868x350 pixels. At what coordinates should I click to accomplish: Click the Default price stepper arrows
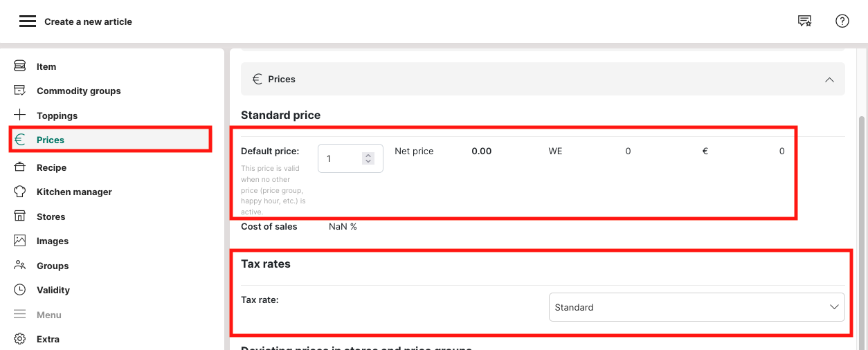click(x=368, y=158)
